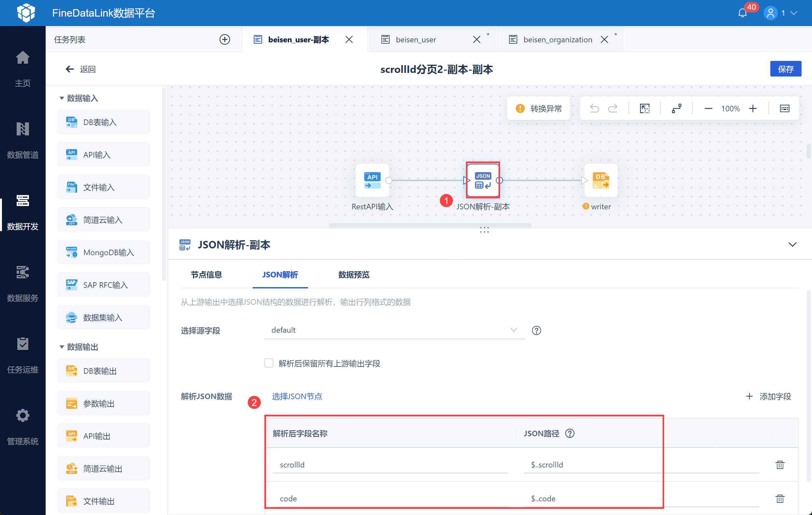Select the writer DB output node

point(600,180)
